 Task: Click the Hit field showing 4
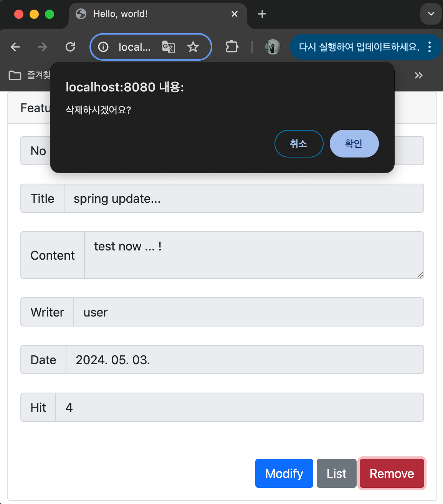pos(240,407)
